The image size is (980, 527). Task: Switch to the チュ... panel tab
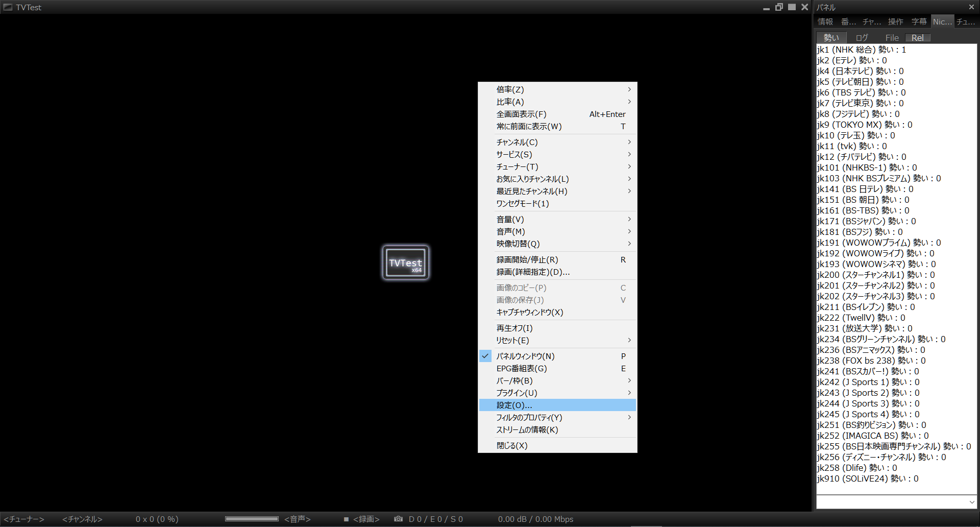966,21
